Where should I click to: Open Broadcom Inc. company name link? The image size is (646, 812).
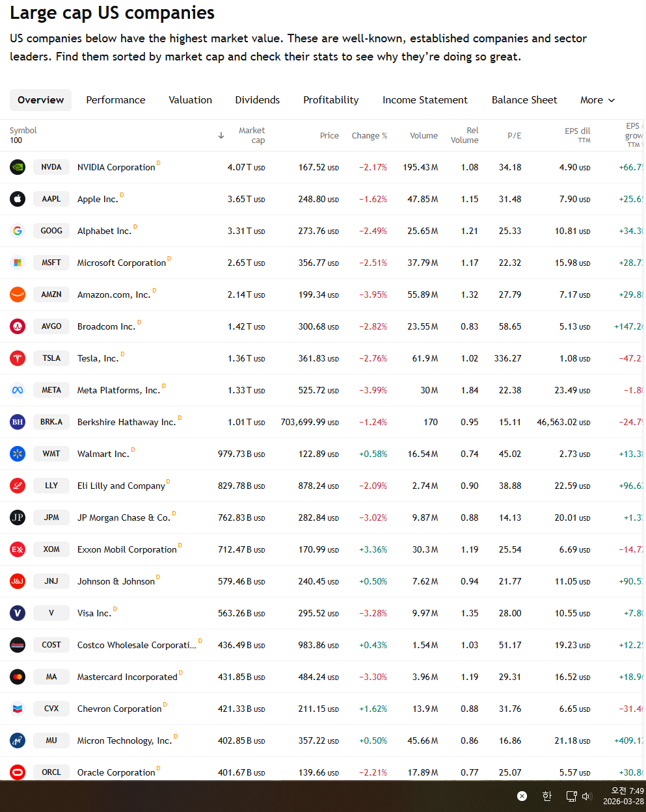[106, 326]
